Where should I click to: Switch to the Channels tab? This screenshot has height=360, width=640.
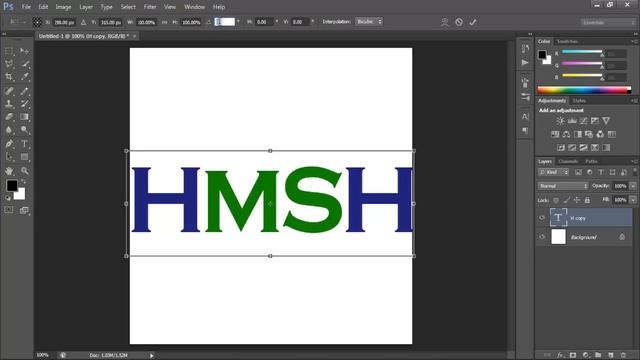[568, 161]
